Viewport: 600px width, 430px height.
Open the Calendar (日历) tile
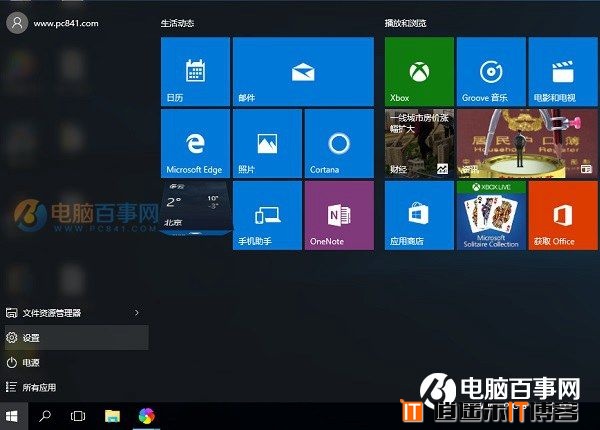coord(194,71)
